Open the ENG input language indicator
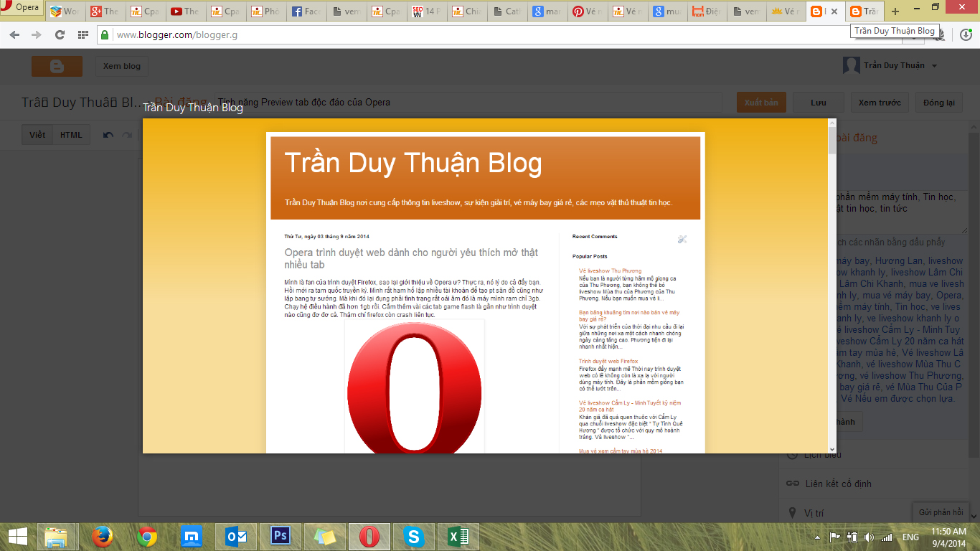The image size is (980, 551). pyautogui.click(x=911, y=537)
